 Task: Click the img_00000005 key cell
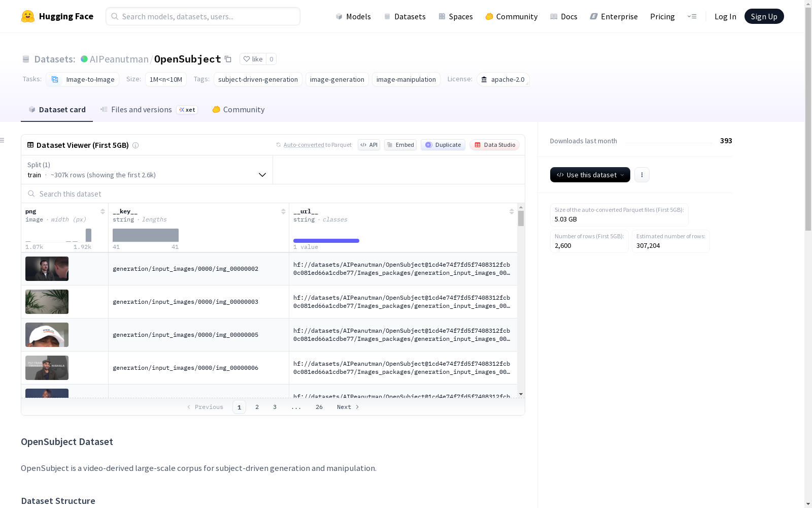pos(198,335)
